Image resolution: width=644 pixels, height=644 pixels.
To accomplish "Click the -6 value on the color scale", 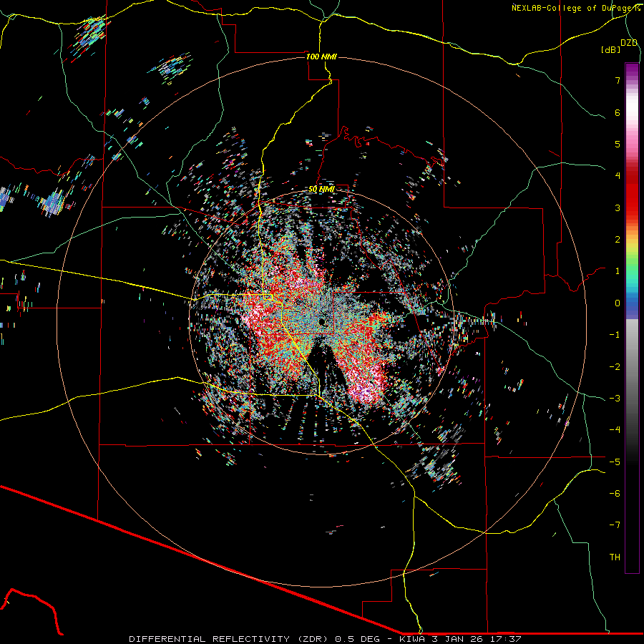I will pos(615,494).
